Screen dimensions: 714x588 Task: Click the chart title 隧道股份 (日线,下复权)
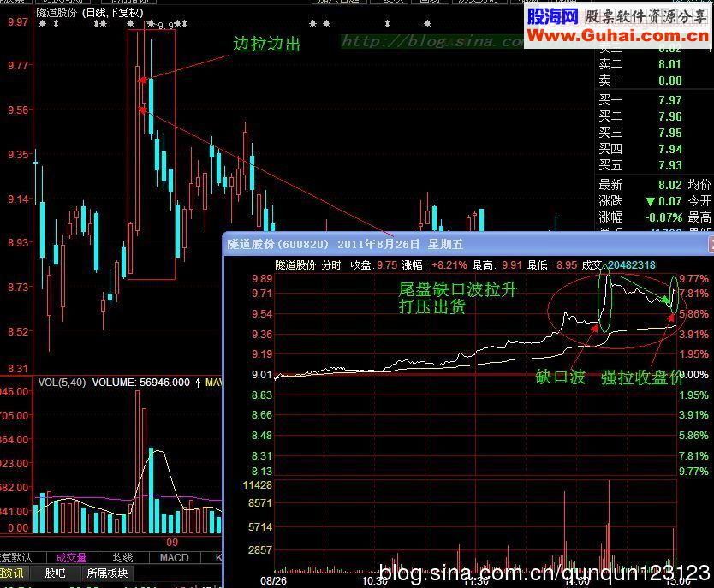click(x=90, y=13)
